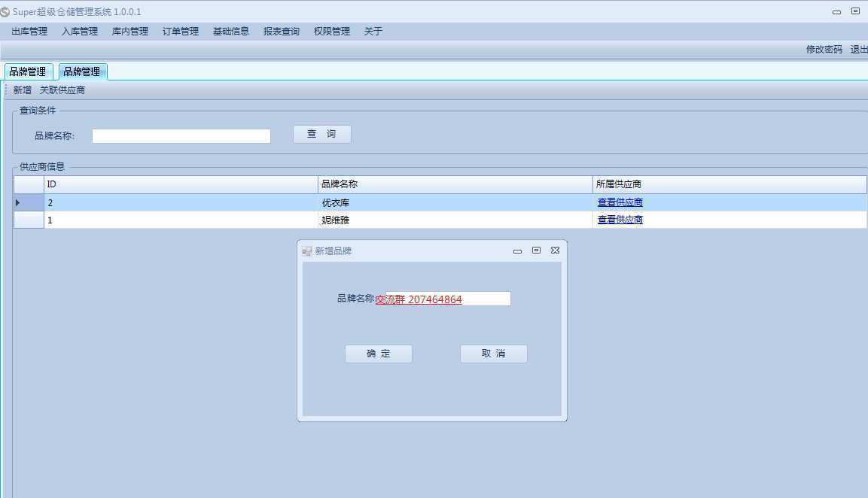This screenshot has width=868, height=498.
Task: Click 新增品牌 dialog window icon
Action: click(306, 251)
